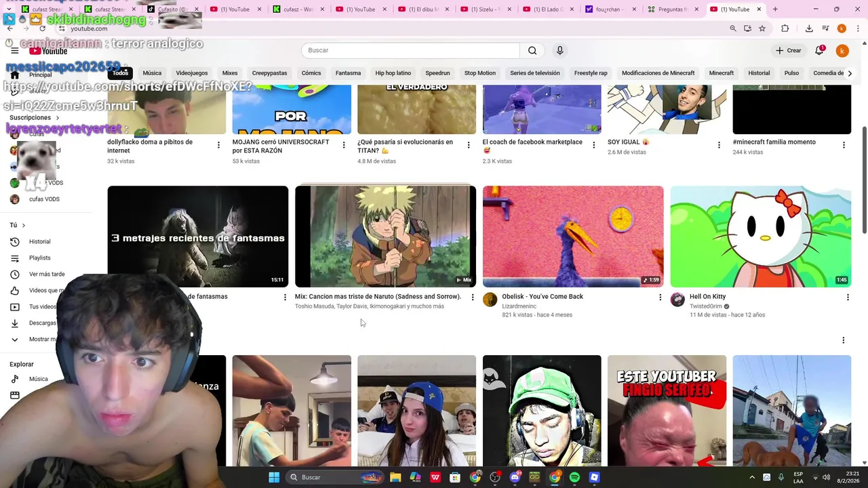The image size is (868, 488).
Task: Go to YouTube home via logo
Action: 49,51
